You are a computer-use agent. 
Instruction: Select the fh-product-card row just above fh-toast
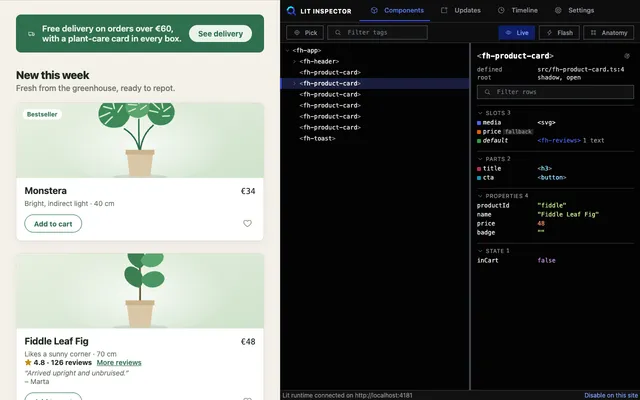375,127
